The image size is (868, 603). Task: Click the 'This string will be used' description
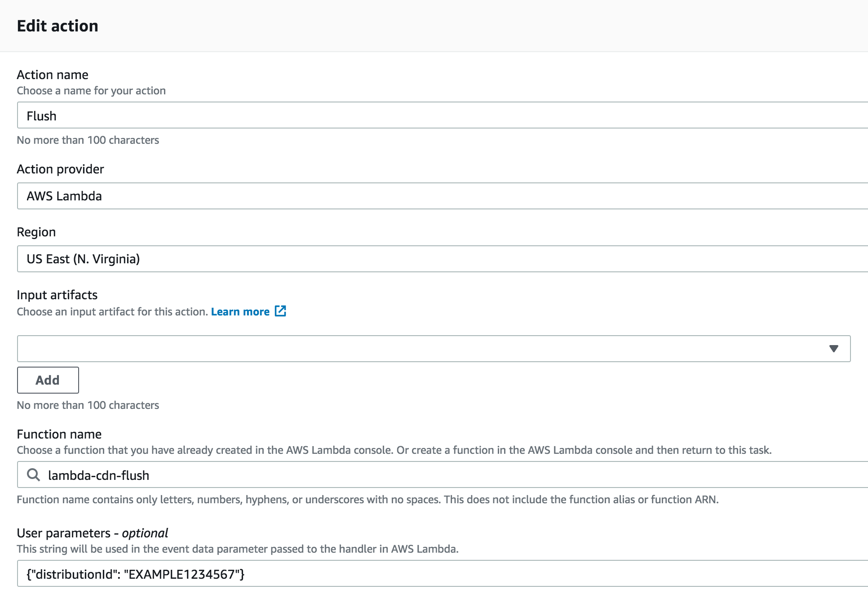click(238, 549)
